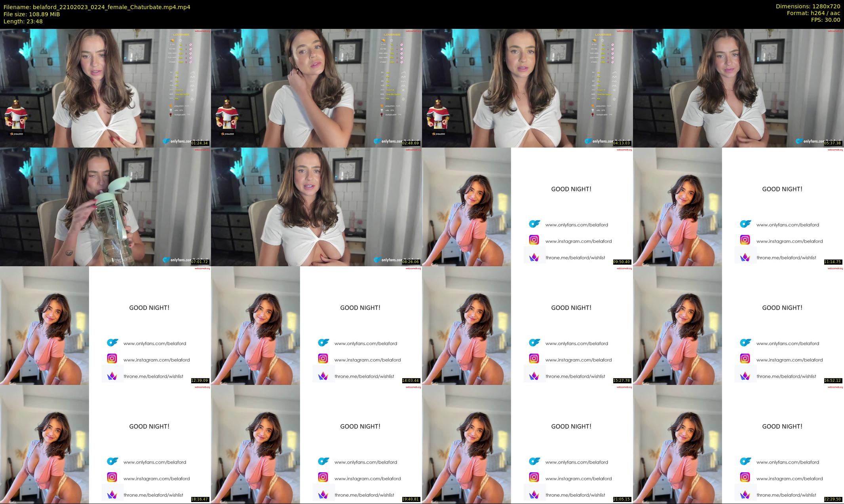Click the instagram URL in the 11:14.75 frame
Screen dimensions: 844x504
[789, 241]
